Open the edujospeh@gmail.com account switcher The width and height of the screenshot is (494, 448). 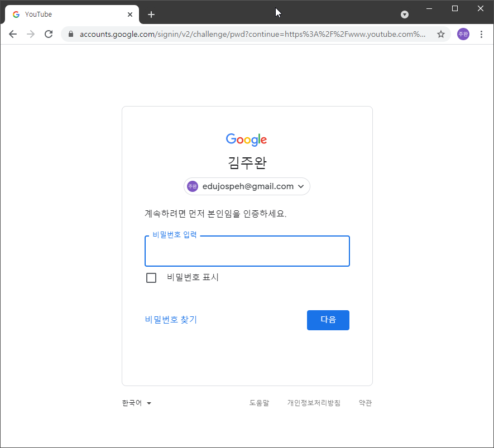[247, 186]
